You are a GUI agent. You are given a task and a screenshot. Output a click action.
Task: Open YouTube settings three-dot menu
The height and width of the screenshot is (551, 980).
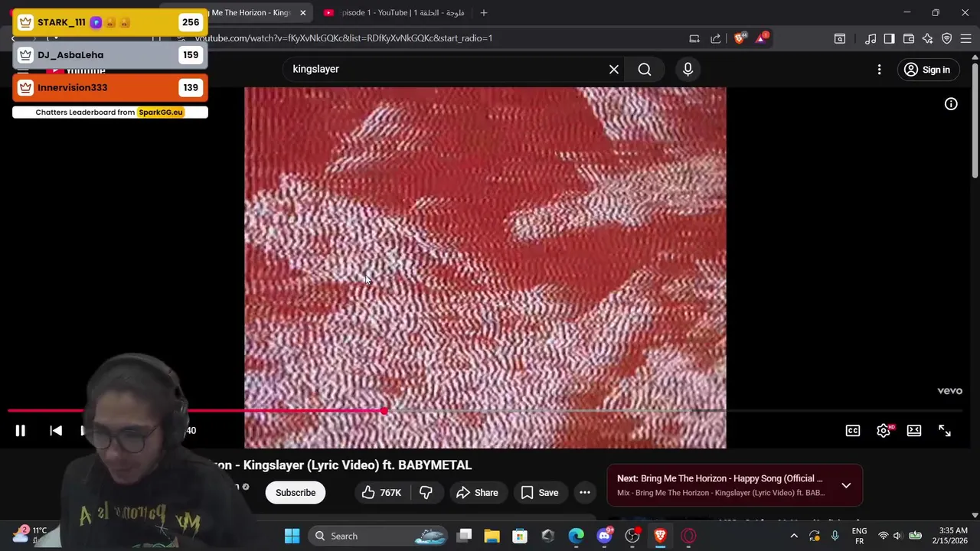pos(879,70)
